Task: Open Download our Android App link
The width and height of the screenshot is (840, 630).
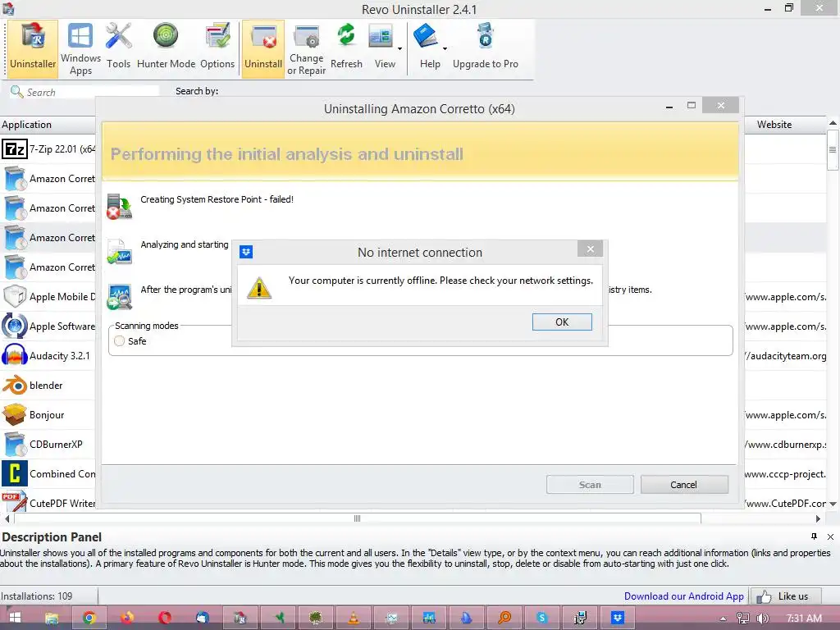Action: tap(683, 596)
